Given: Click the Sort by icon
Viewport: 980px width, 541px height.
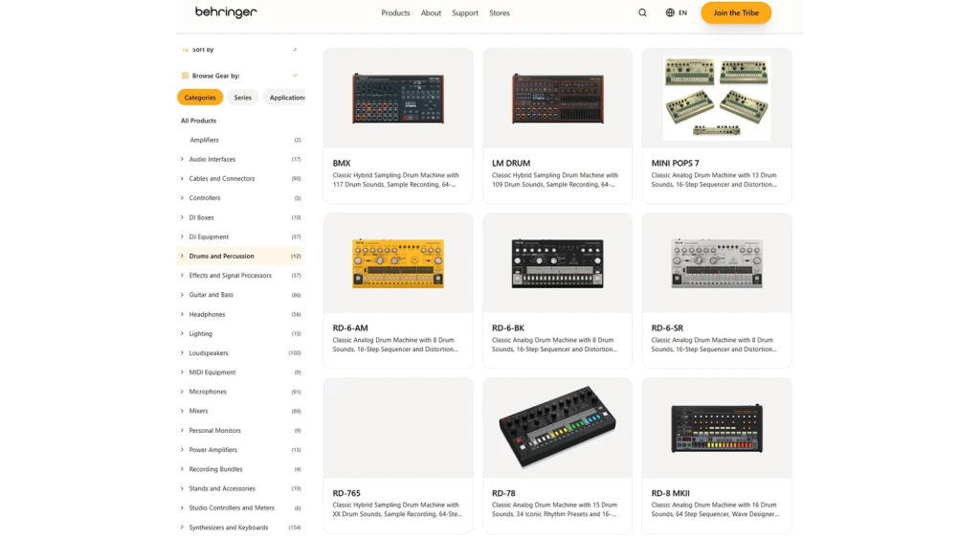Looking at the screenshot, I should [x=185, y=50].
